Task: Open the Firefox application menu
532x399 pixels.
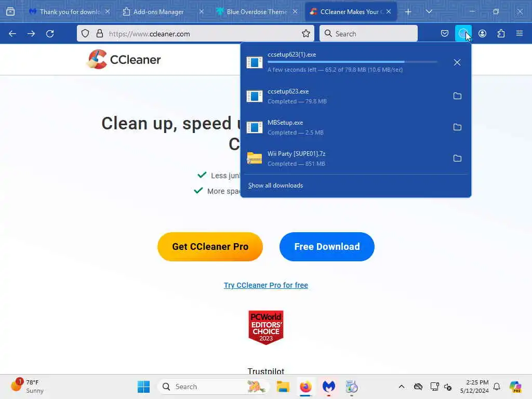Action: (520, 33)
